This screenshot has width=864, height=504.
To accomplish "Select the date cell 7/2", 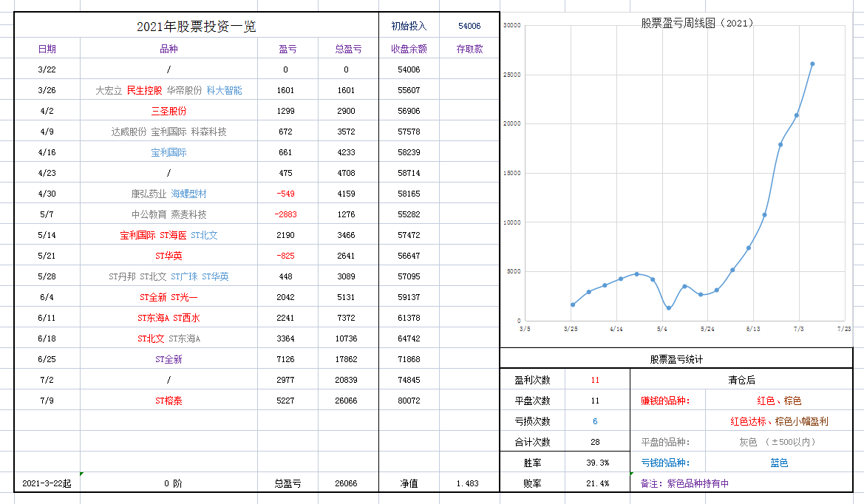I will pos(47,380).
